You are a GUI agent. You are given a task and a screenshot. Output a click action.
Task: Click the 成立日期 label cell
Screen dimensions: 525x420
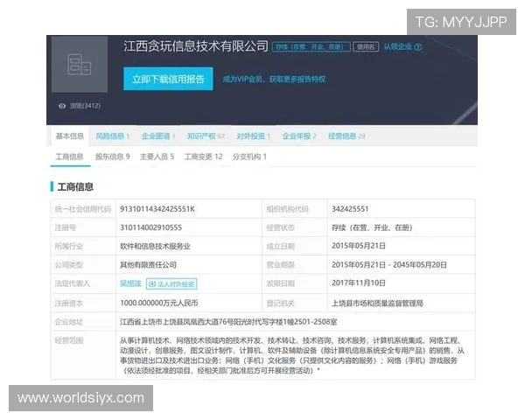(295, 247)
